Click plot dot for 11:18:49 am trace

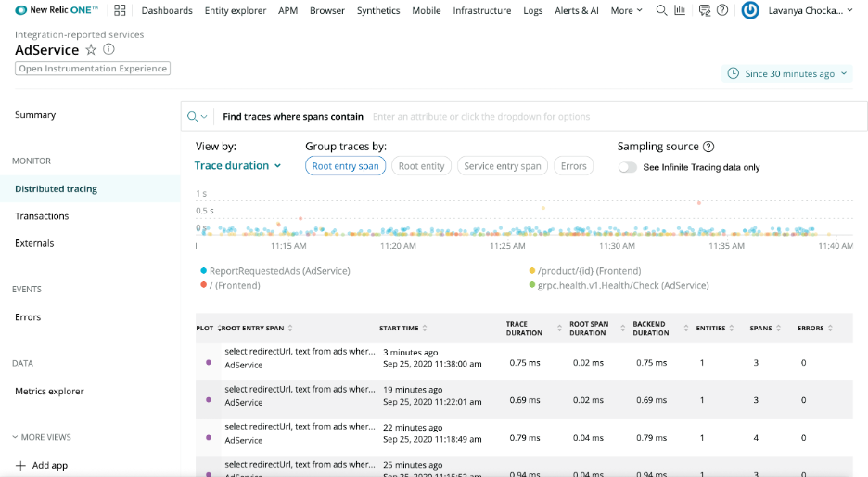208,437
